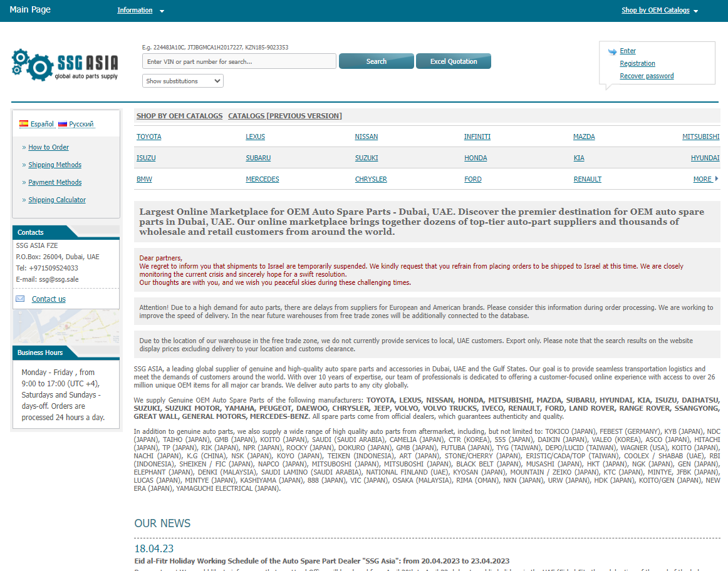Open the NISSAN catalog
Screen dimensions: 728x571
pyautogui.click(x=367, y=137)
